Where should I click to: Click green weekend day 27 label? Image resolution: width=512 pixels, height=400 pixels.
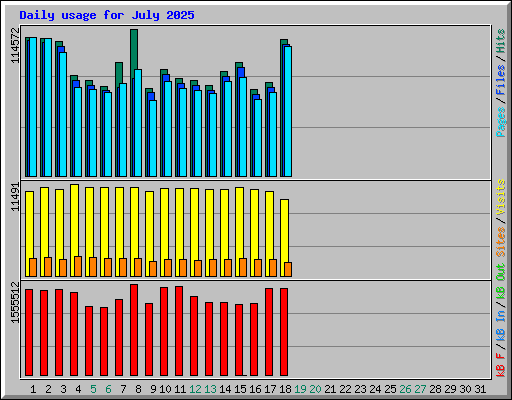tap(420, 389)
